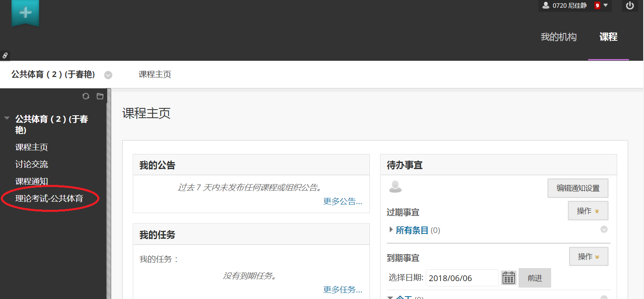Click the 编辑通知设置 button
The image size is (644, 299).
pyautogui.click(x=578, y=188)
